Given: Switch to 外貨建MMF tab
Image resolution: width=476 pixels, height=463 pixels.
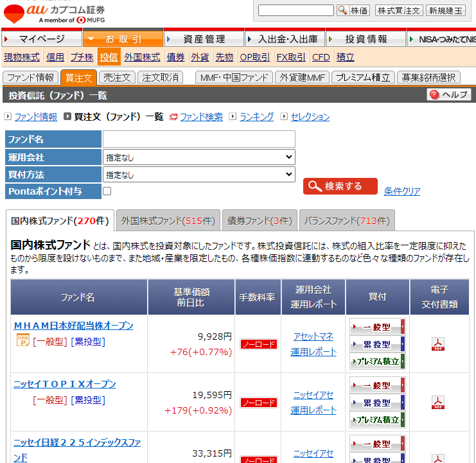Looking at the screenshot, I should tap(302, 77).
